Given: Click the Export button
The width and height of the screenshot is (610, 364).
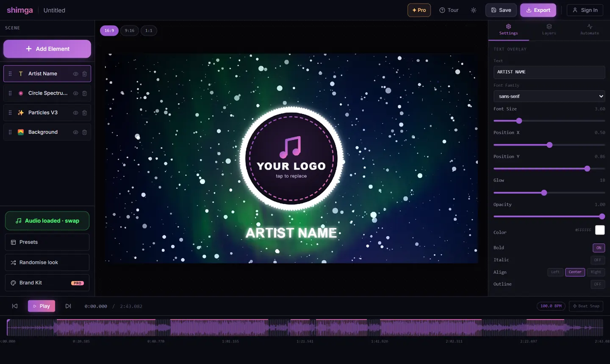Looking at the screenshot, I should [x=538, y=10].
